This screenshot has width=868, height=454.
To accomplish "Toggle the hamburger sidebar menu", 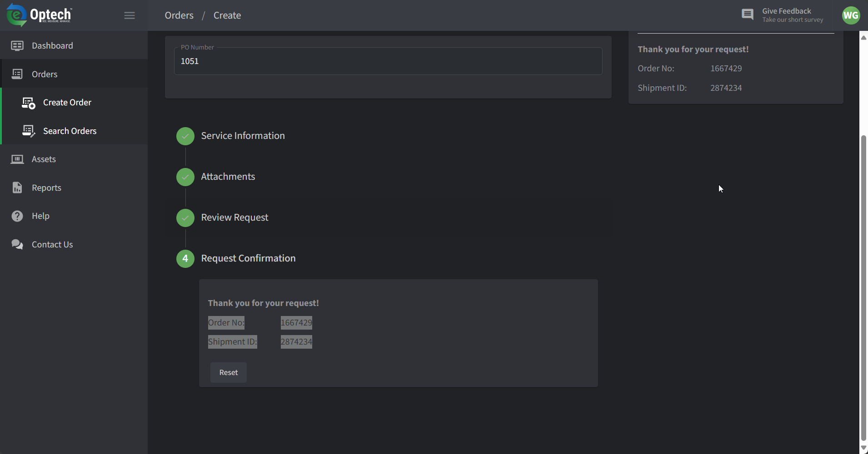I will 130,15.
